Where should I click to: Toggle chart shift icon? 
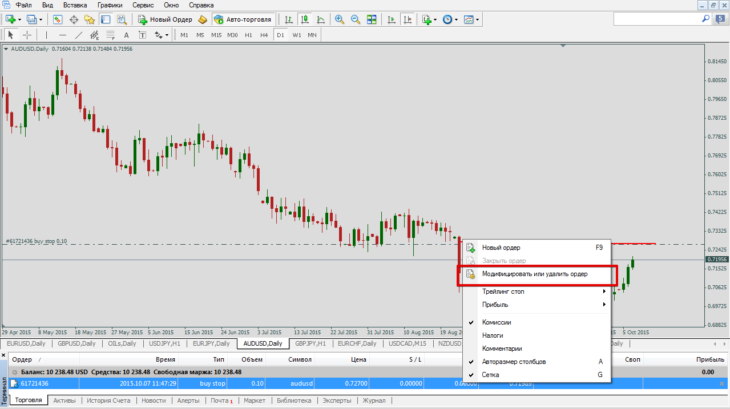pyautogui.click(x=407, y=20)
